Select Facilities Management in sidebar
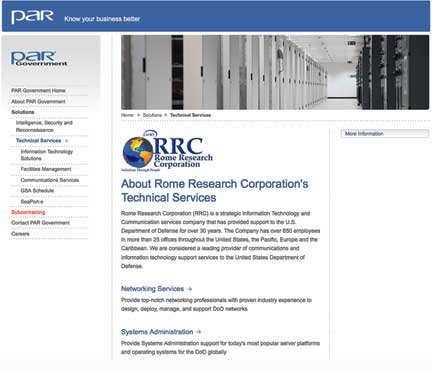 click(x=46, y=169)
